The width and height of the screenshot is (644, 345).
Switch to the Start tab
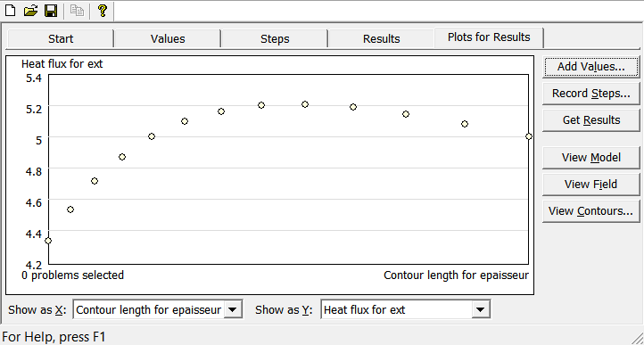[61, 38]
